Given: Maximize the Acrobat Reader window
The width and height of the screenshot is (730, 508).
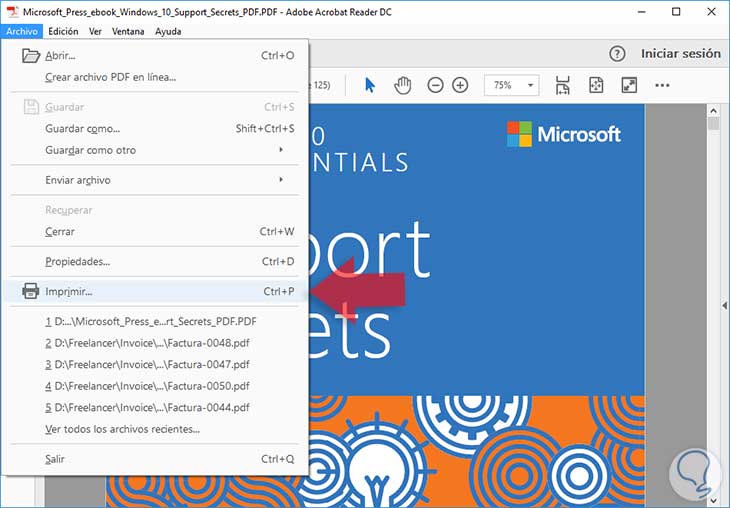Looking at the screenshot, I should [676, 12].
